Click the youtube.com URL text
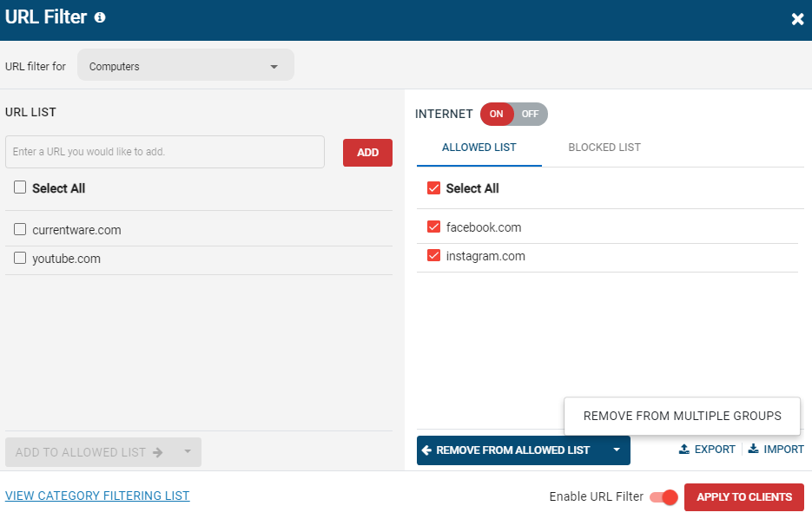The height and width of the screenshot is (519, 812). tap(66, 259)
